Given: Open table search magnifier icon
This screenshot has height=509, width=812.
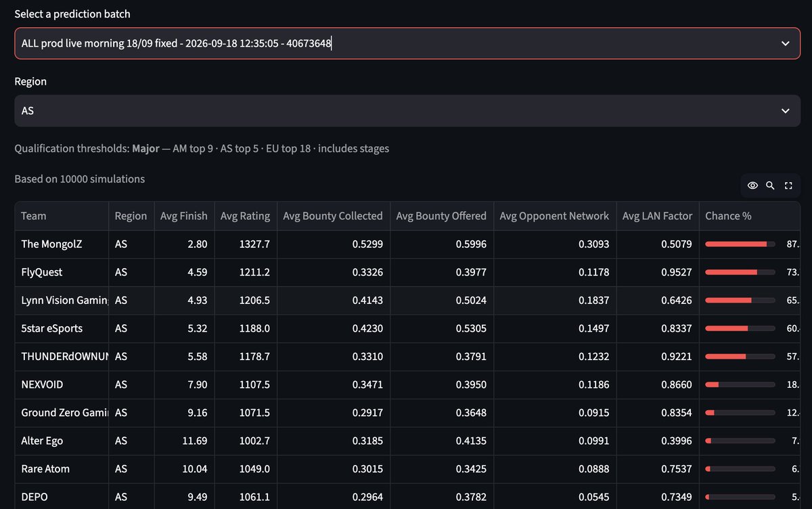Looking at the screenshot, I should click(770, 185).
